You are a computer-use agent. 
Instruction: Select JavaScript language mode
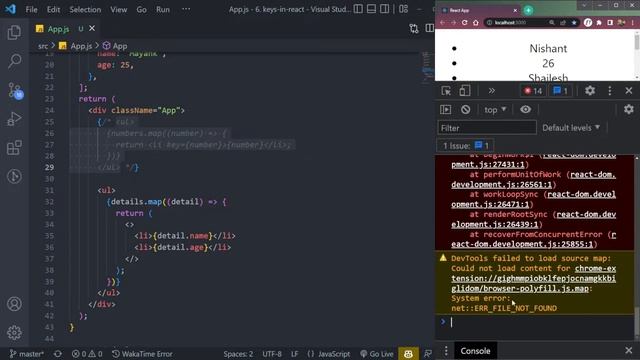(329, 354)
